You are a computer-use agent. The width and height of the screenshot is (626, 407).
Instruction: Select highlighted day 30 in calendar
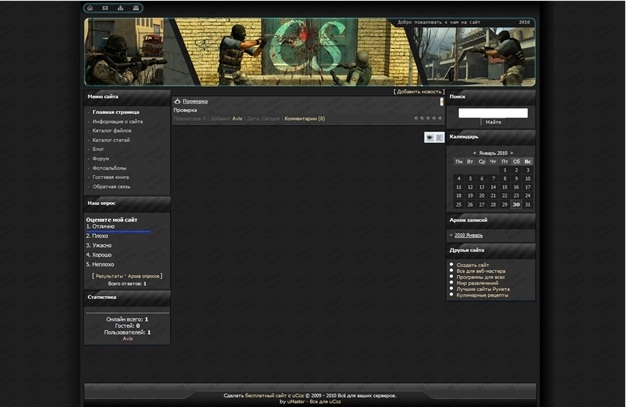[516, 204]
